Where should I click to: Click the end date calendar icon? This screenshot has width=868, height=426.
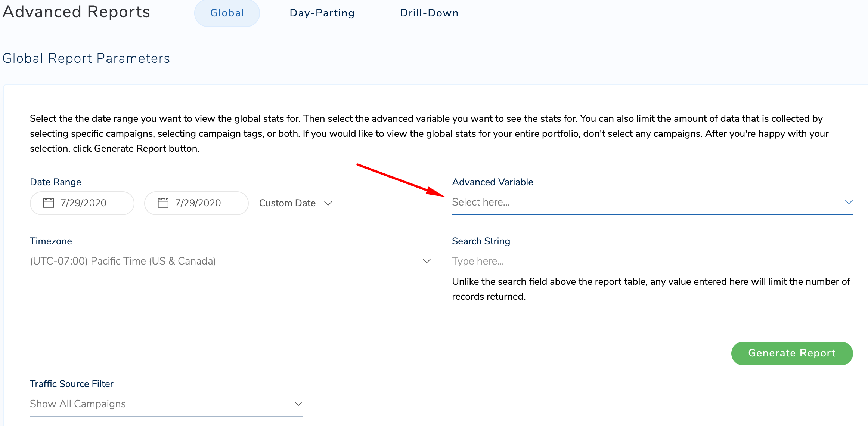pos(163,203)
